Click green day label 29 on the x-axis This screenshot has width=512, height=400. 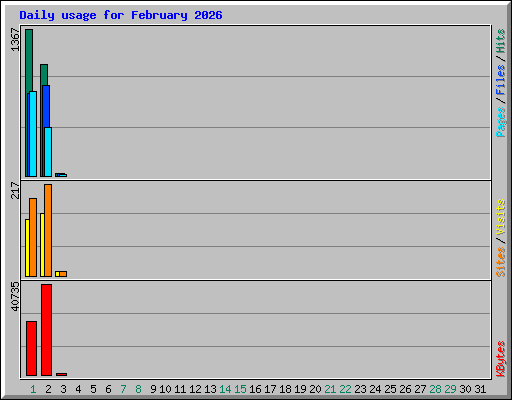tap(450, 389)
